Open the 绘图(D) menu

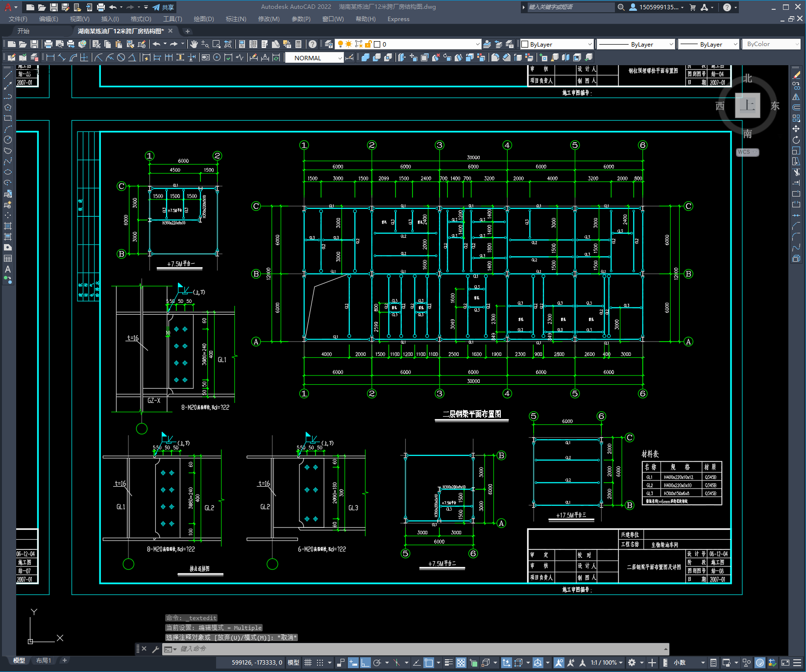(204, 19)
